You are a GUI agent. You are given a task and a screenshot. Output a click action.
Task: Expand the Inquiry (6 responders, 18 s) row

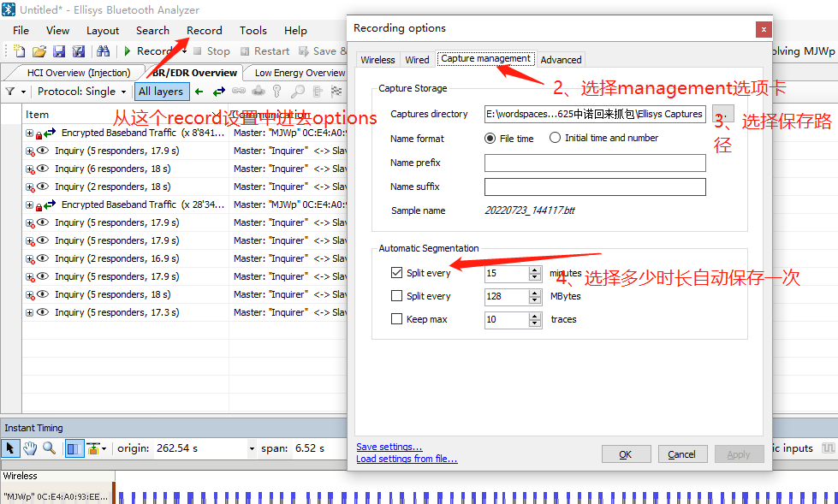[x=29, y=169]
